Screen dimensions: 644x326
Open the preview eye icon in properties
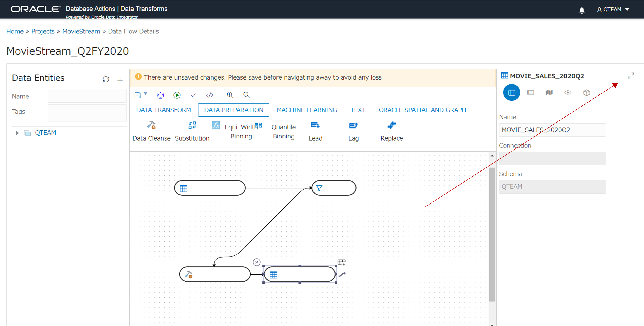click(x=567, y=93)
